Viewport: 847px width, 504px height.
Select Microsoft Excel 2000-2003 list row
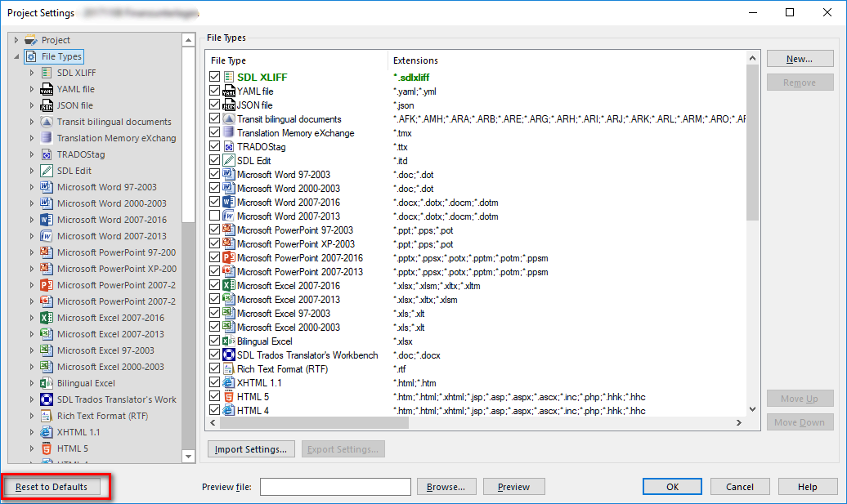tap(475, 328)
